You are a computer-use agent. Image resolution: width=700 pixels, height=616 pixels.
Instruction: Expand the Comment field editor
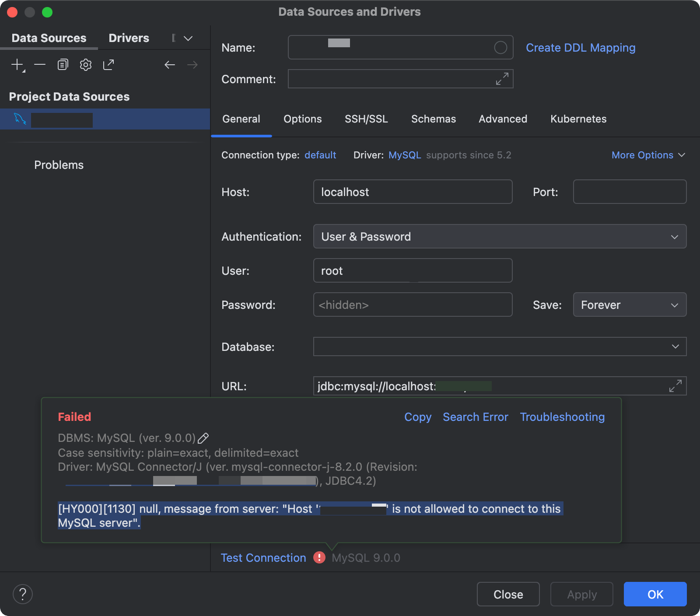tap(502, 79)
